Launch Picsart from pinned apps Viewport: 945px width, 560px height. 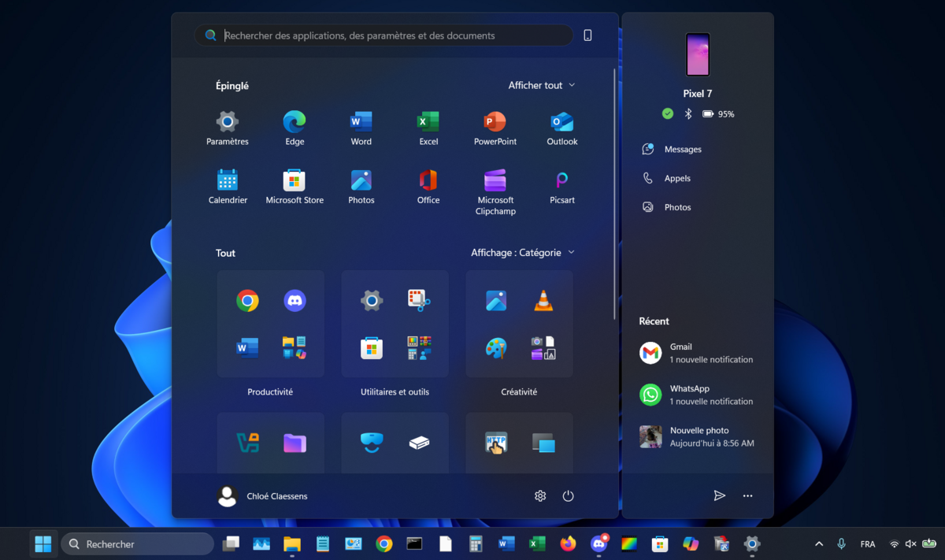pyautogui.click(x=561, y=181)
